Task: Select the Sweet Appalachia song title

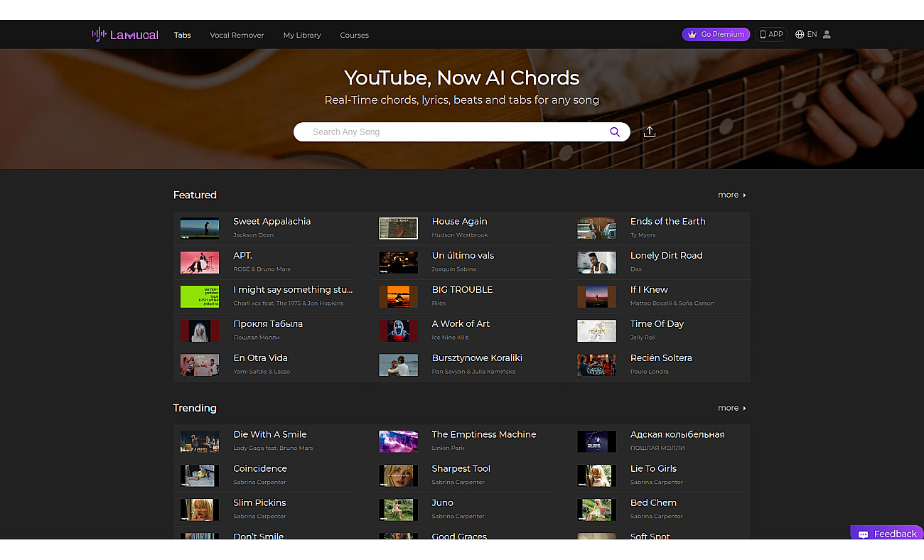Action: coord(272,222)
